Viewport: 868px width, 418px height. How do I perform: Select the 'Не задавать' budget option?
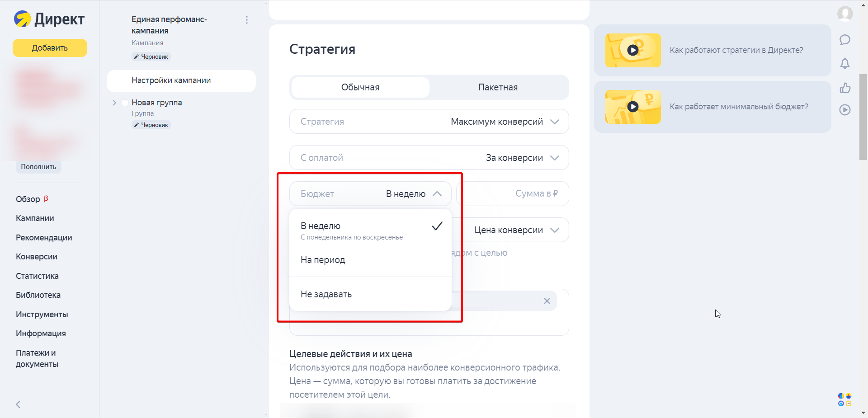(x=325, y=294)
